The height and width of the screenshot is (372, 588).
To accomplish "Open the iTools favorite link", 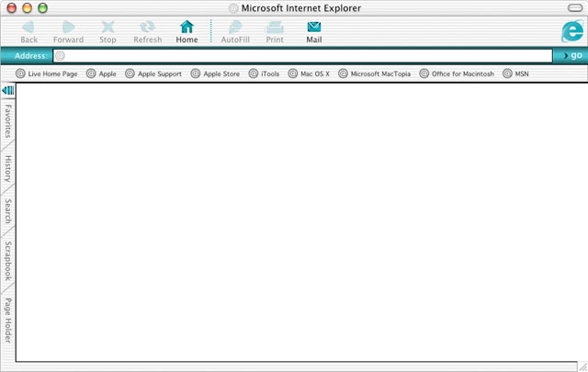I will (264, 73).
